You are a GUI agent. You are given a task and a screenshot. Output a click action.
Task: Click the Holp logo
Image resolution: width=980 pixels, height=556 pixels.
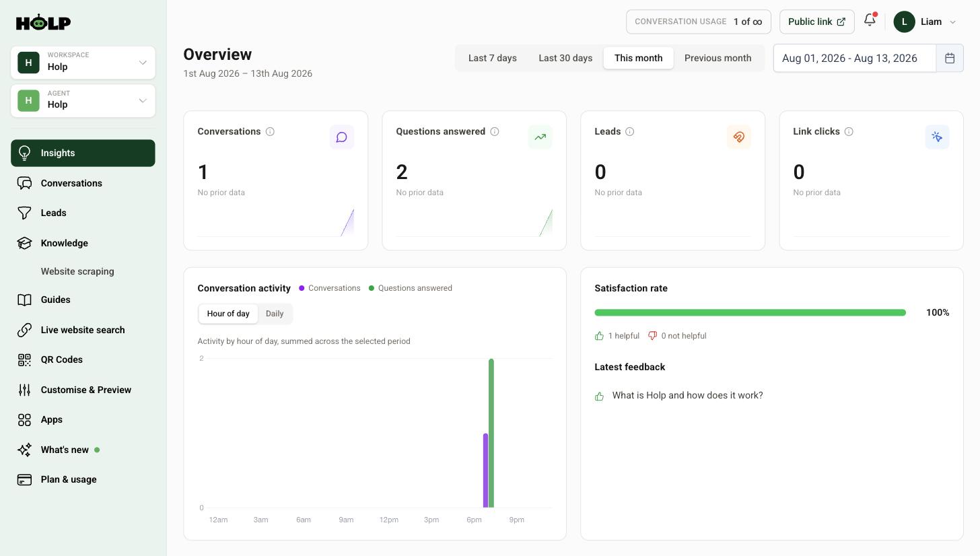(43, 22)
